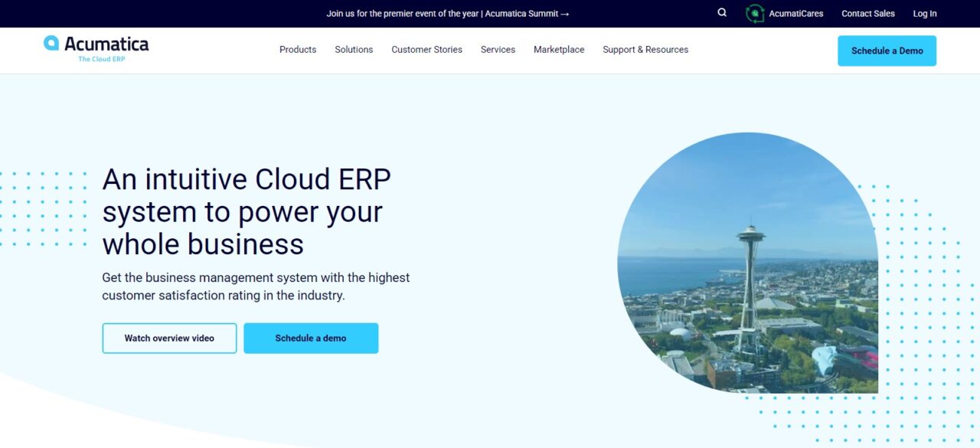The width and height of the screenshot is (980, 448).
Task: Open the Products menu
Action: [298, 50]
